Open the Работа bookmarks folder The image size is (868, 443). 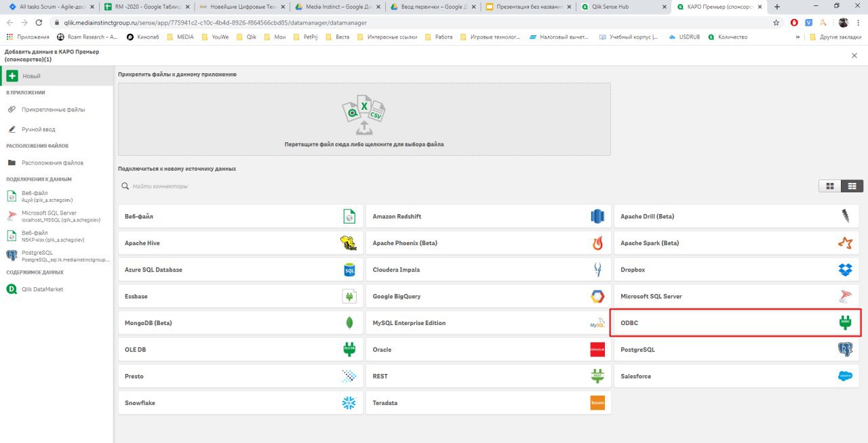(x=439, y=37)
